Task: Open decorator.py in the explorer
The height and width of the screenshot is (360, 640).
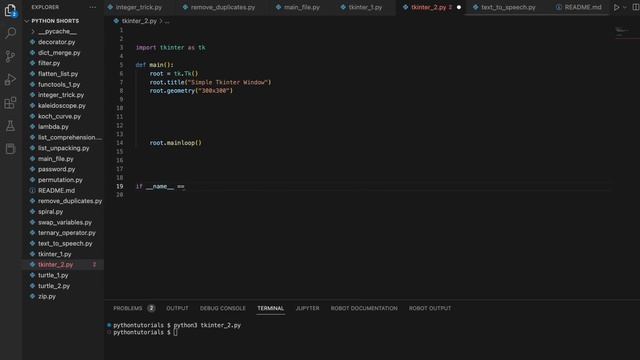Action: [56, 42]
